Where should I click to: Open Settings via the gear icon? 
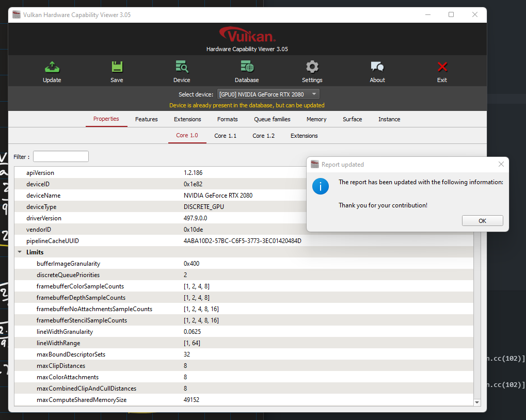[x=312, y=67]
